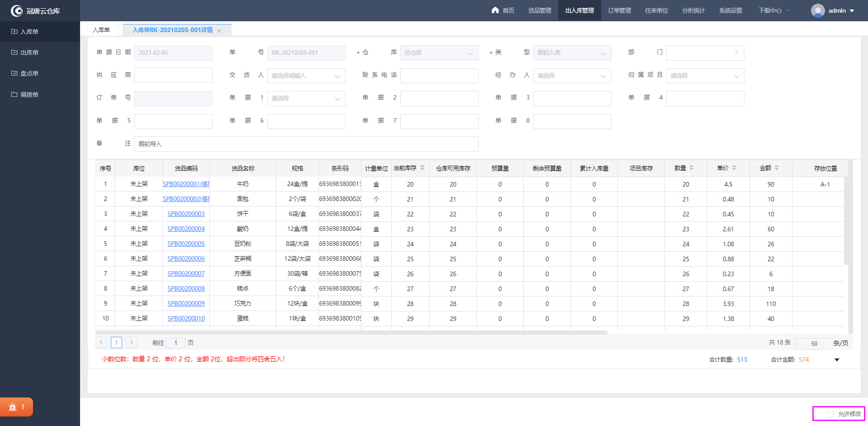The height and width of the screenshot is (426, 868).
Task: Click the A-1 storage location cell
Action: 825,184
